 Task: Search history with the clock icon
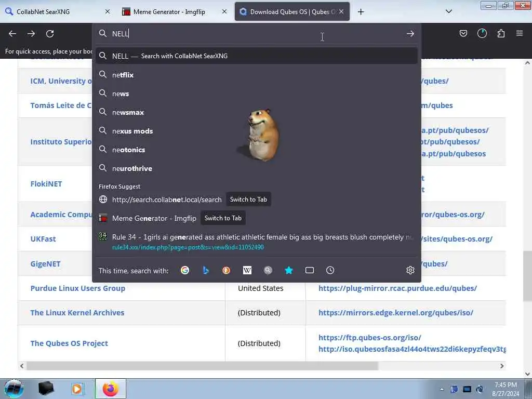pyautogui.click(x=330, y=270)
